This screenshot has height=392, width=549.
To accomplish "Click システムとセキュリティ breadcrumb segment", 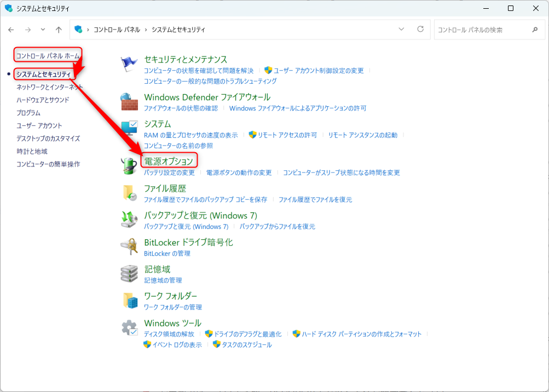I will tap(178, 30).
